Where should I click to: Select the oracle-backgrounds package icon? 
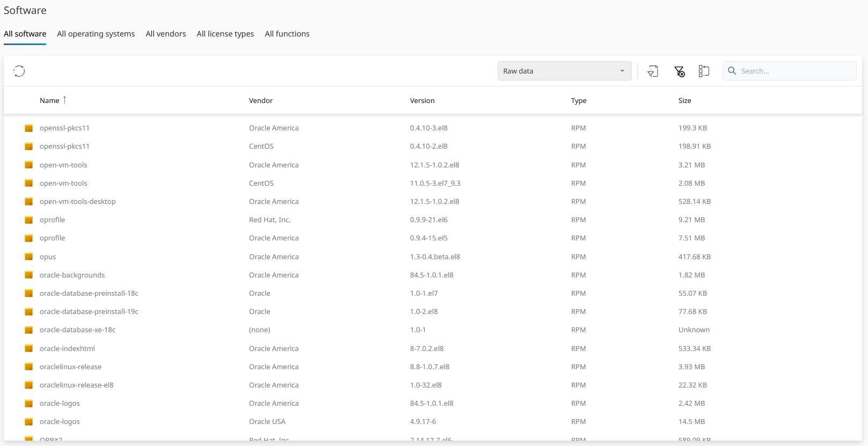point(29,275)
